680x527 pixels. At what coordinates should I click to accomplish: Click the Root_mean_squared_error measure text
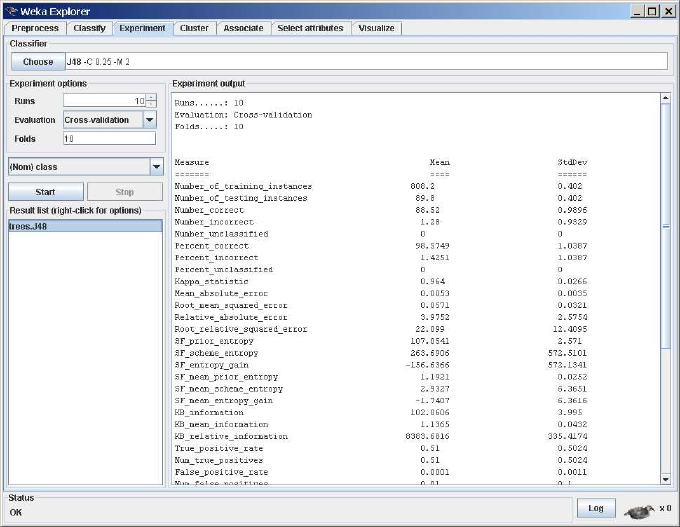coord(231,305)
